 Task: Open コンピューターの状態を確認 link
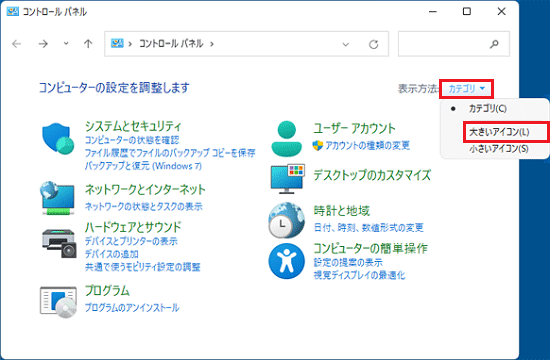132,140
